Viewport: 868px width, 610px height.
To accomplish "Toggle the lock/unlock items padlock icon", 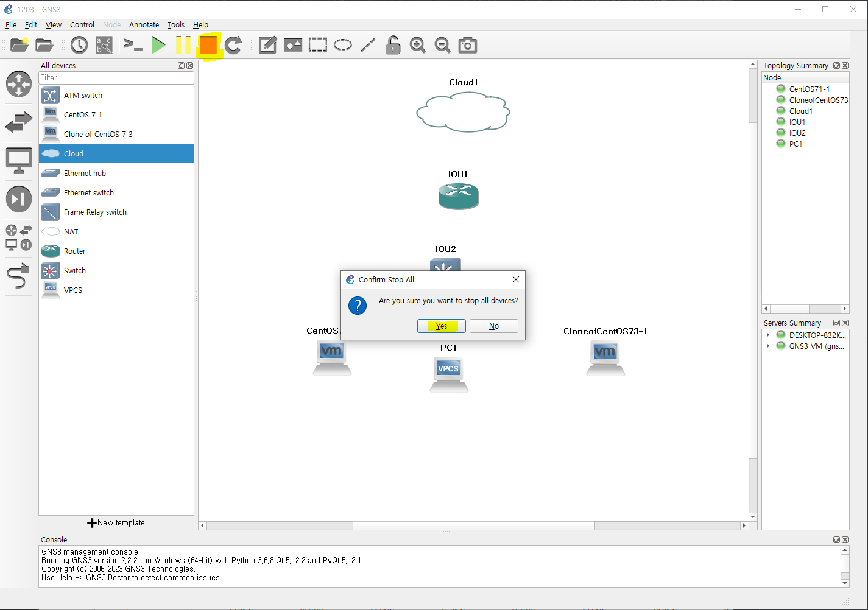I will click(x=393, y=45).
